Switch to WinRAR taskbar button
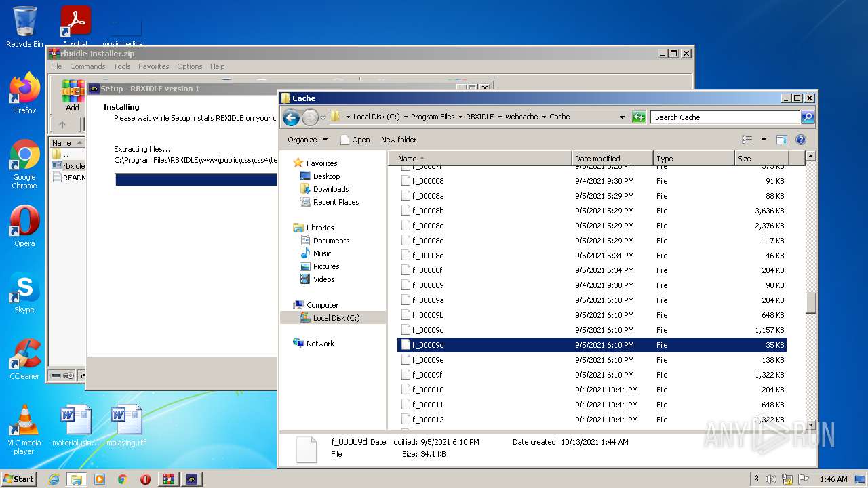This screenshot has width=868, height=488. point(168,479)
